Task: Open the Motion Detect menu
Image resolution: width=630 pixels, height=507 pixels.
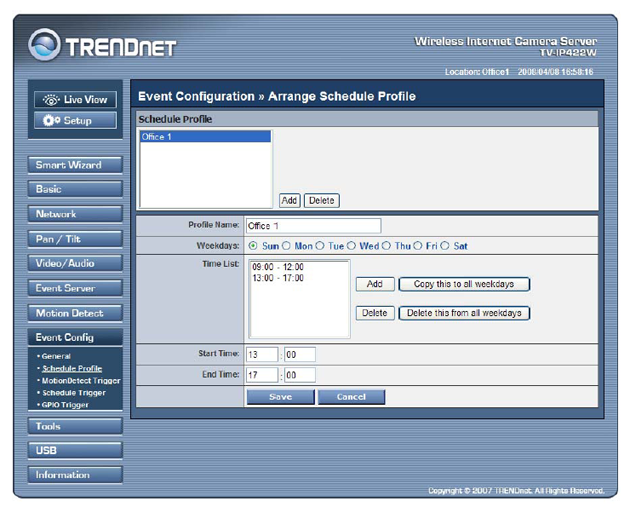Action: pos(75,313)
